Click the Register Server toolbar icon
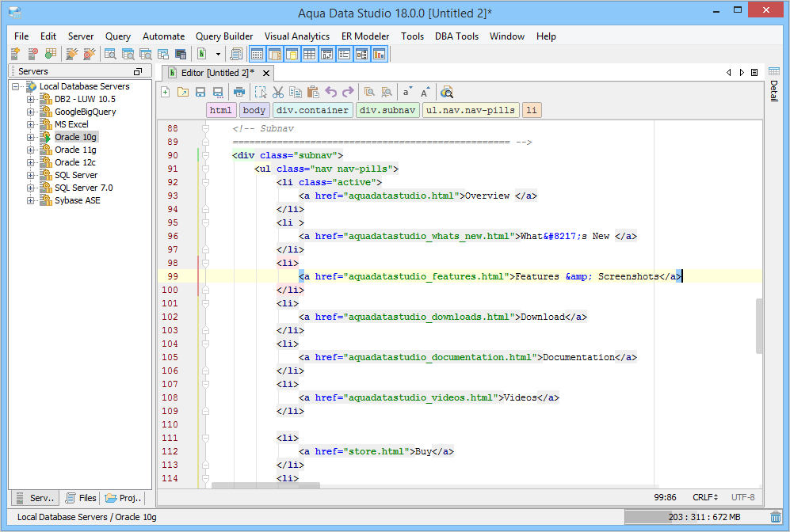 pos(16,54)
